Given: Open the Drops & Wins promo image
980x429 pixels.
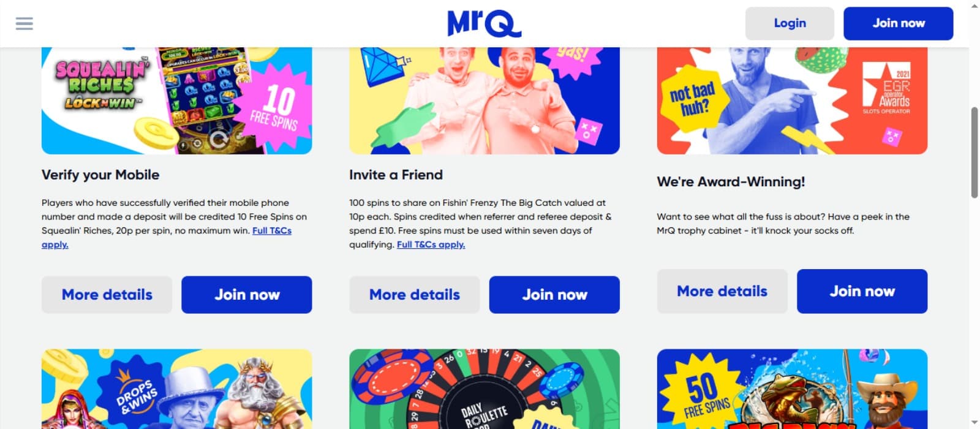Looking at the screenshot, I should (176, 389).
